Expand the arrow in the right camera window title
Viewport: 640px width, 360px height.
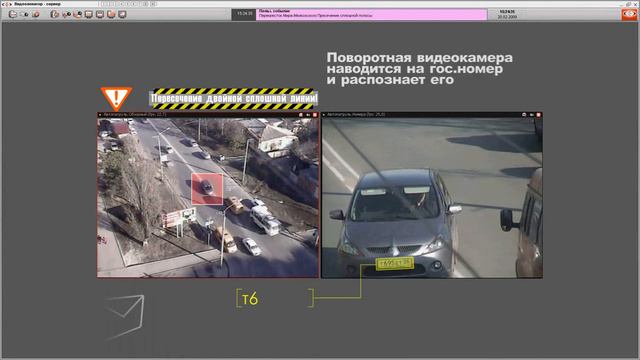pos(324,115)
